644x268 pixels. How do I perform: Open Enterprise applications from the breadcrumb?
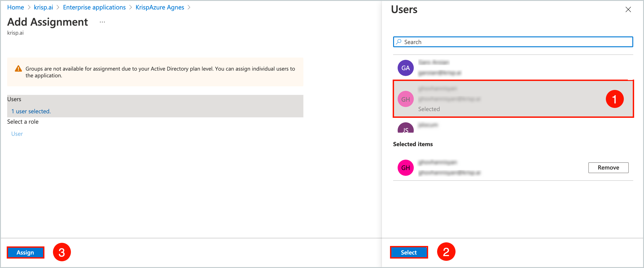[94, 7]
